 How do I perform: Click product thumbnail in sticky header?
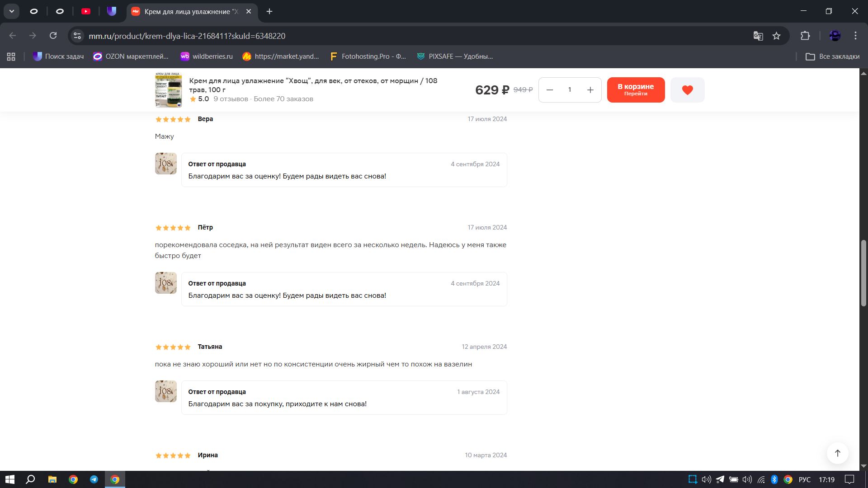168,89
